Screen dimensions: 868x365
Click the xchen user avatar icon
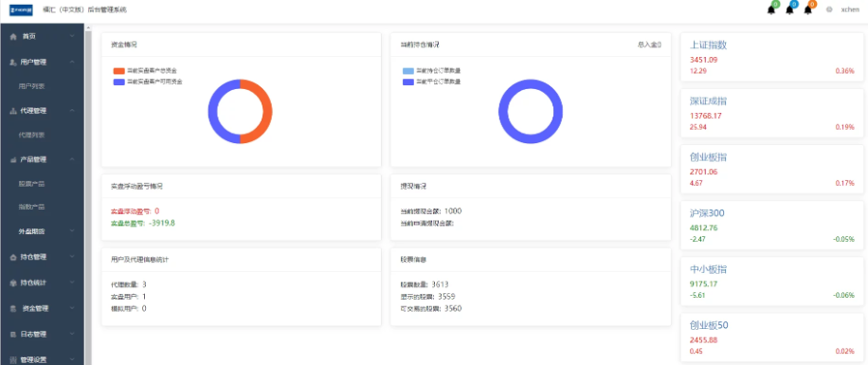click(829, 9)
